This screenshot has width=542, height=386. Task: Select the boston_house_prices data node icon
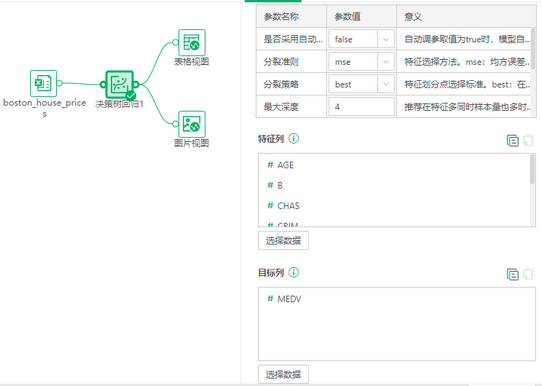pyautogui.click(x=43, y=83)
